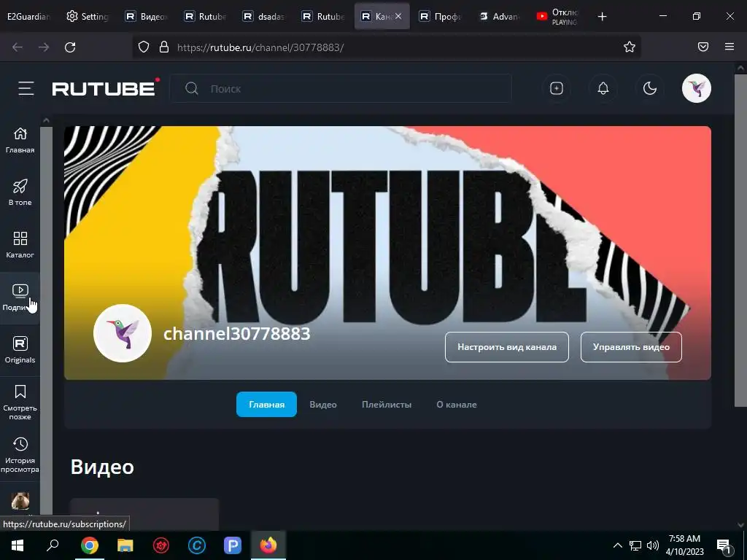
Task: Click the channel hummingbird avatar on the banner
Action: coord(123,333)
